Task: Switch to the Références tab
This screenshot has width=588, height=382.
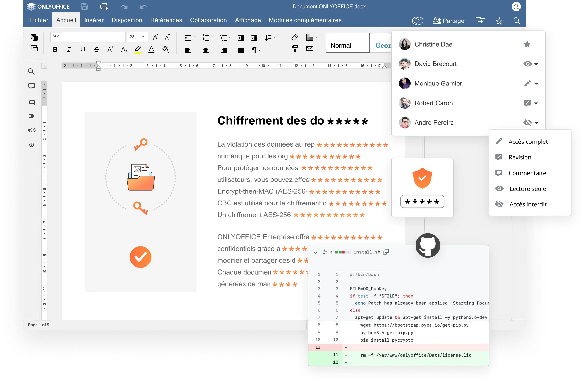Action: click(166, 20)
